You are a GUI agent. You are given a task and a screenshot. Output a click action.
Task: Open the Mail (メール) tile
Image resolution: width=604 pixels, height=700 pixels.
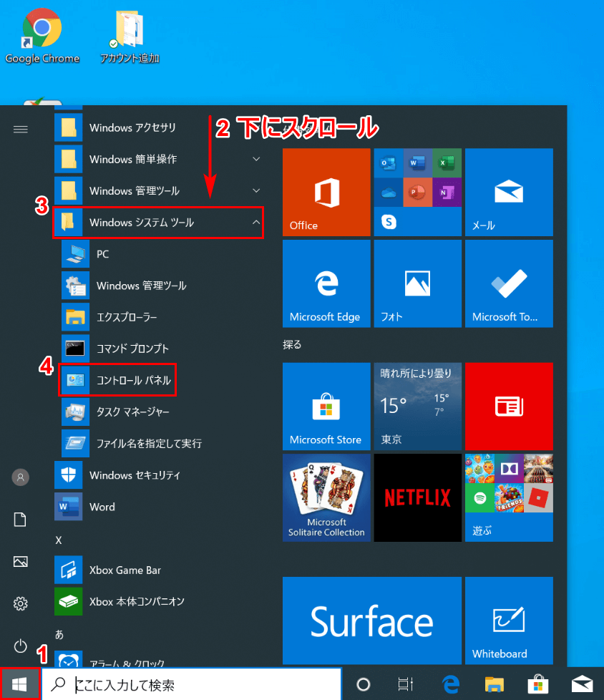click(509, 192)
